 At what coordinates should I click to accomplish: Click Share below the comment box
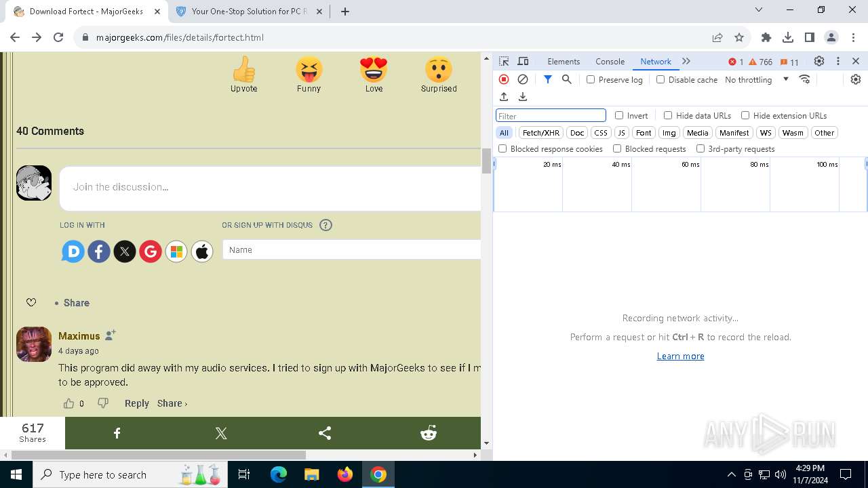tap(77, 303)
